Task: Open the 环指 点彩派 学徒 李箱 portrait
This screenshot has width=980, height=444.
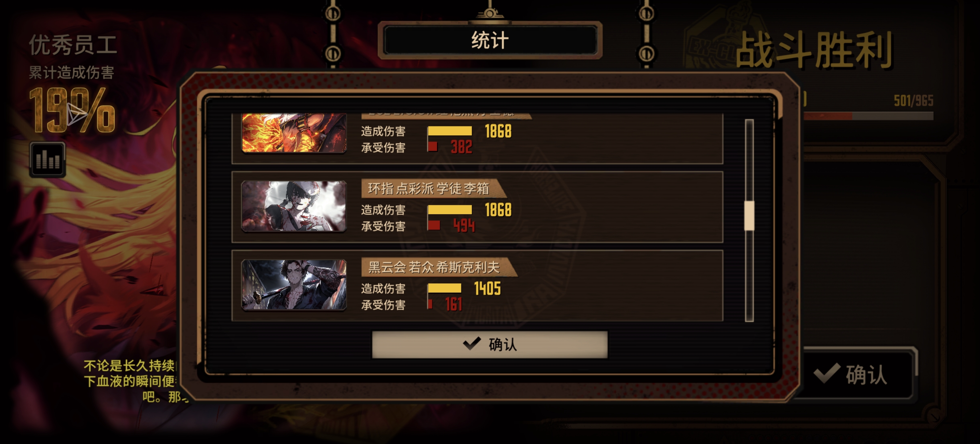Action: pyautogui.click(x=294, y=206)
